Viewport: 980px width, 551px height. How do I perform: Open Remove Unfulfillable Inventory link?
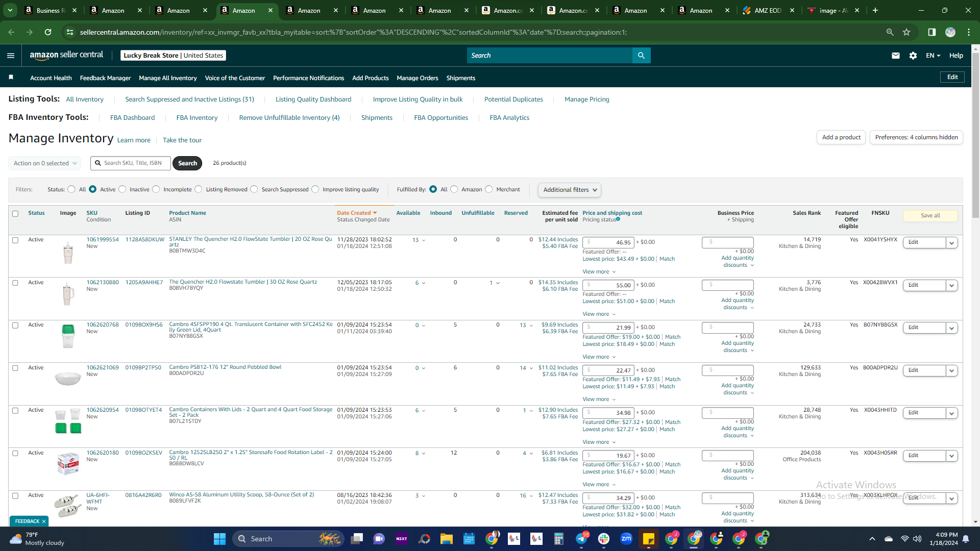[x=289, y=118]
